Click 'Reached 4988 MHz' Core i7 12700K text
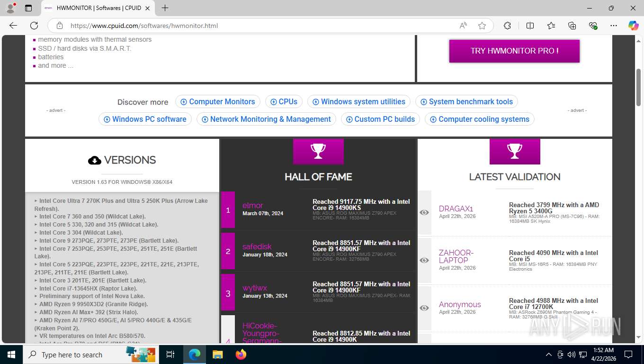Screen dimensions: 644x364 [554, 304]
